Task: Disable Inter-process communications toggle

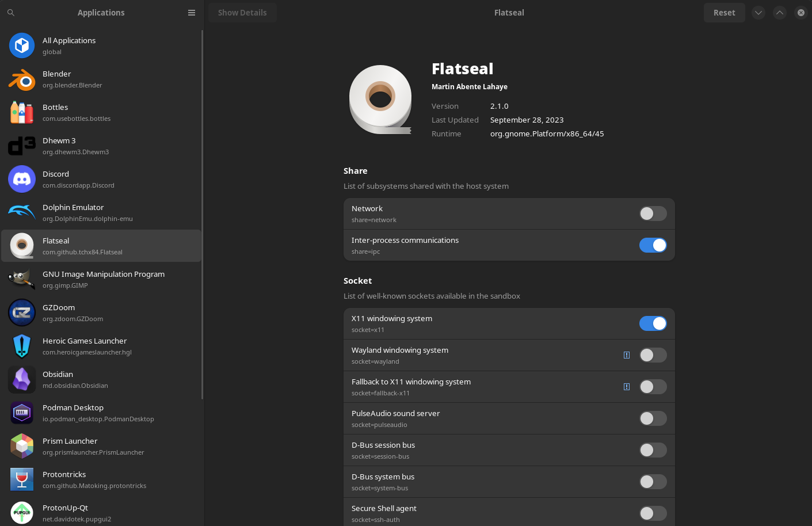Action: (653, 245)
